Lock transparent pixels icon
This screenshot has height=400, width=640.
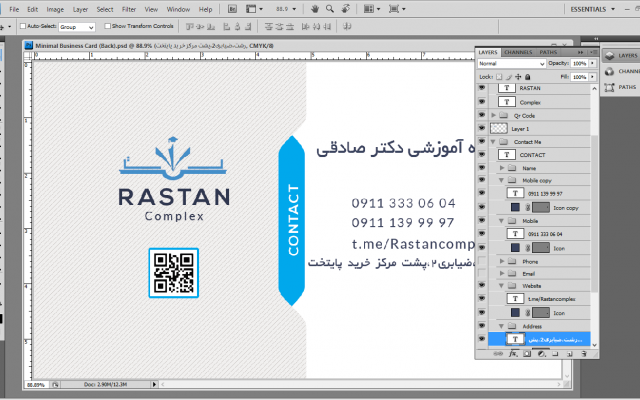499,77
